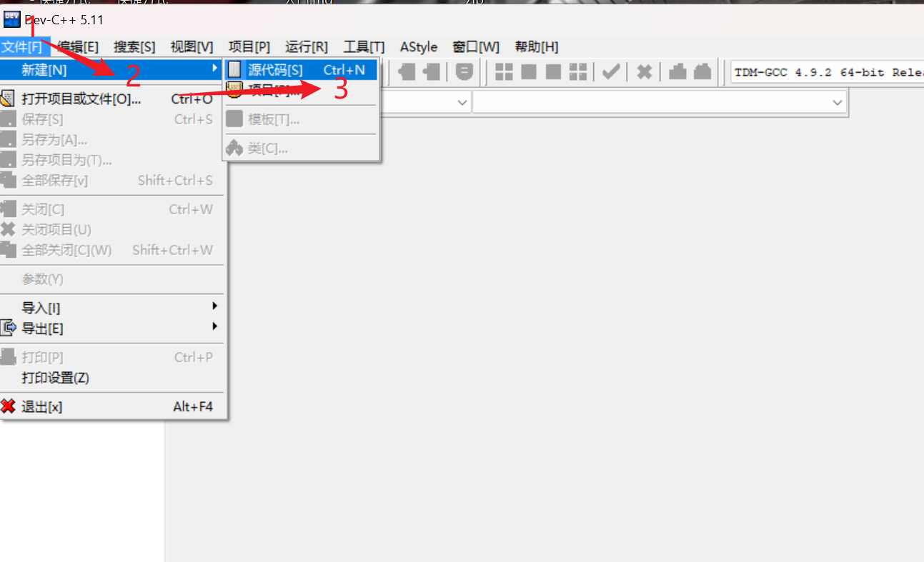Expand the 导出[E] submenu

click(x=111, y=328)
